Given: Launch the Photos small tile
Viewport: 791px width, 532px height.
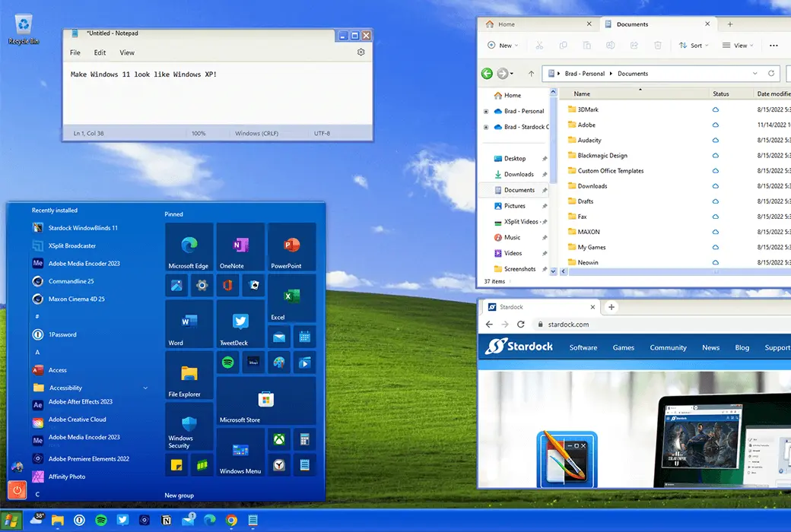Looking at the screenshot, I should [x=176, y=286].
